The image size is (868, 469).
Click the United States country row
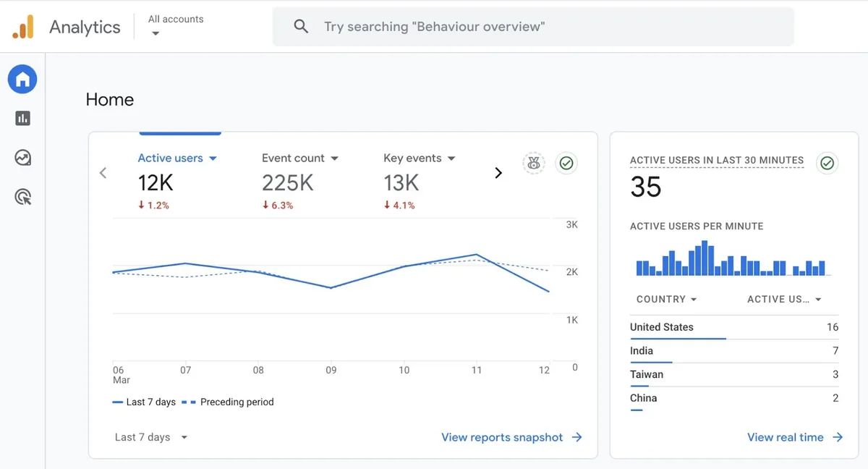pos(734,328)
